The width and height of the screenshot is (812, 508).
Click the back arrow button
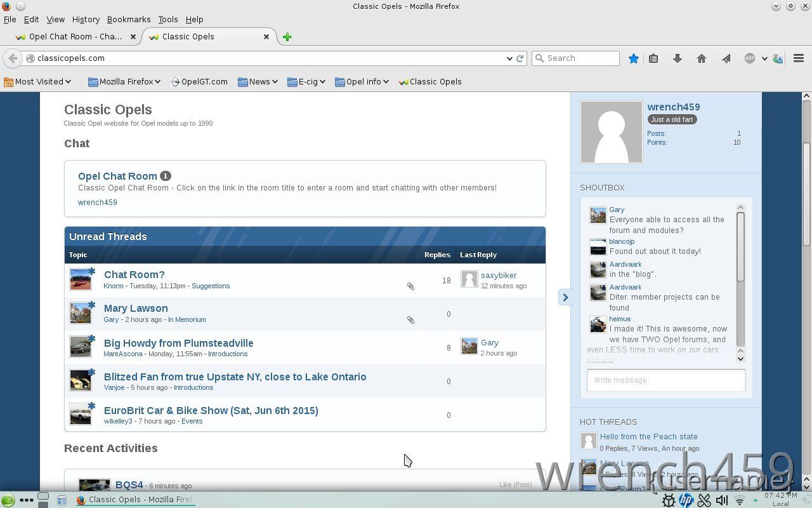coord(13,58)
